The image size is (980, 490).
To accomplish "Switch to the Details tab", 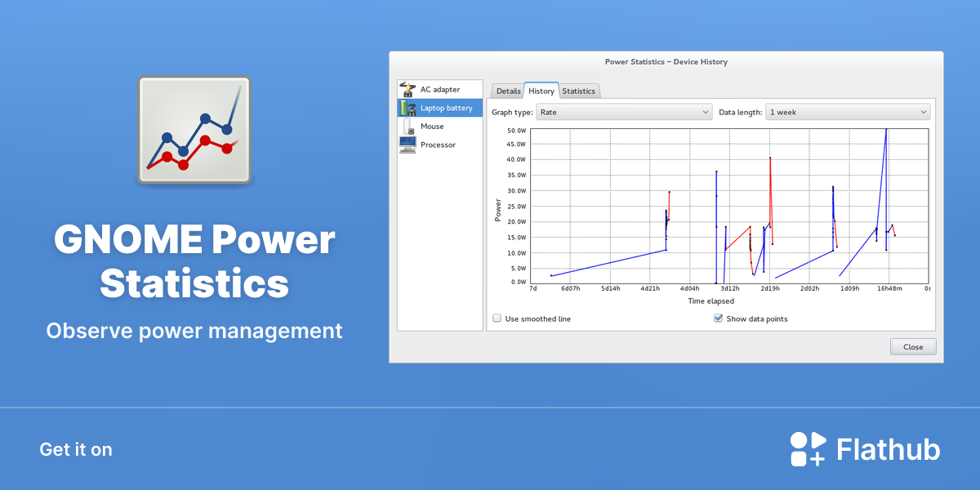I will pos(508,91).
